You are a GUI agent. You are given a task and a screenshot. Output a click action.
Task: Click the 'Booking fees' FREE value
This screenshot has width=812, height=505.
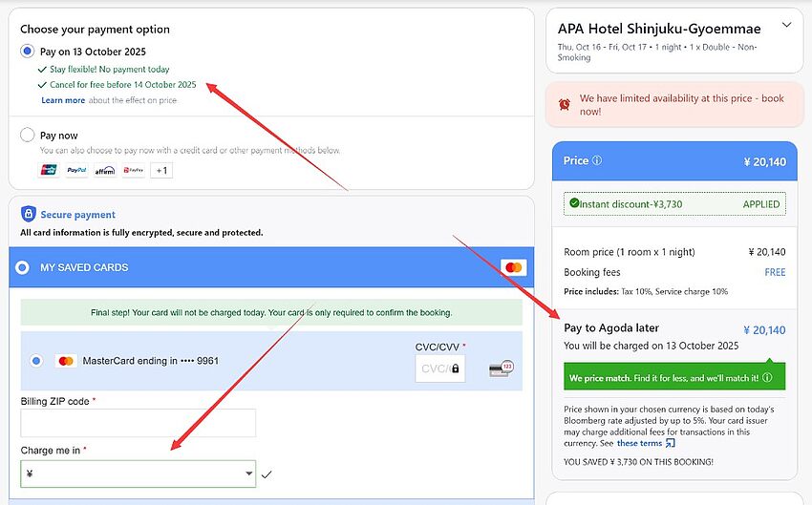[775, 272]
